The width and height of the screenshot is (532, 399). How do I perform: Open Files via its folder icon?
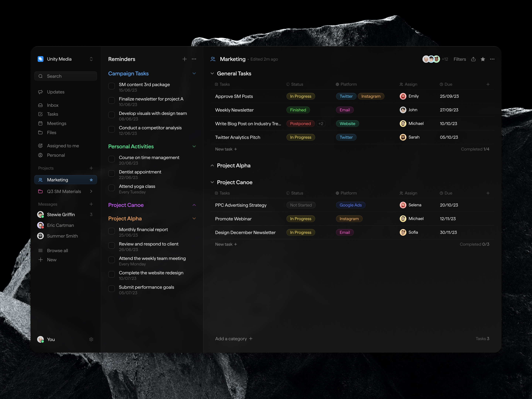[41, 132]
